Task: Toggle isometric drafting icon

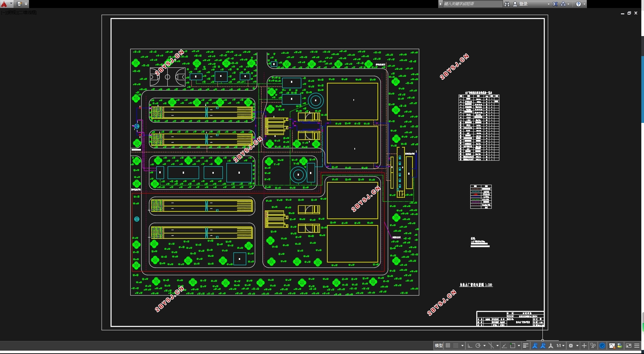Action: pos(491,346)
